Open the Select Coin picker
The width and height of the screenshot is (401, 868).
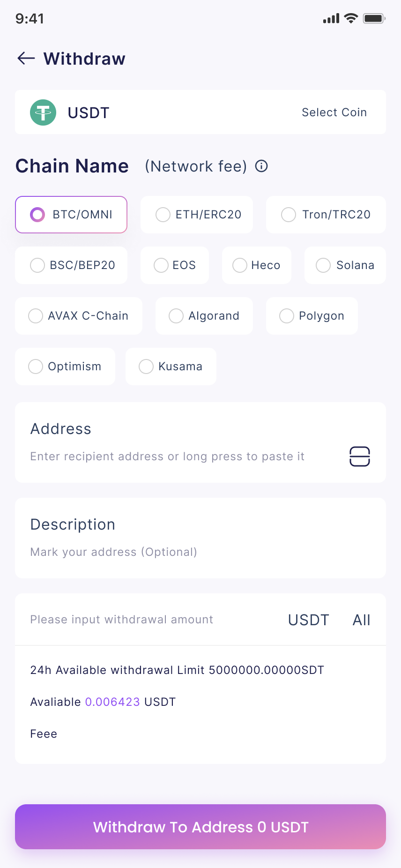click(x=334, y=112)
